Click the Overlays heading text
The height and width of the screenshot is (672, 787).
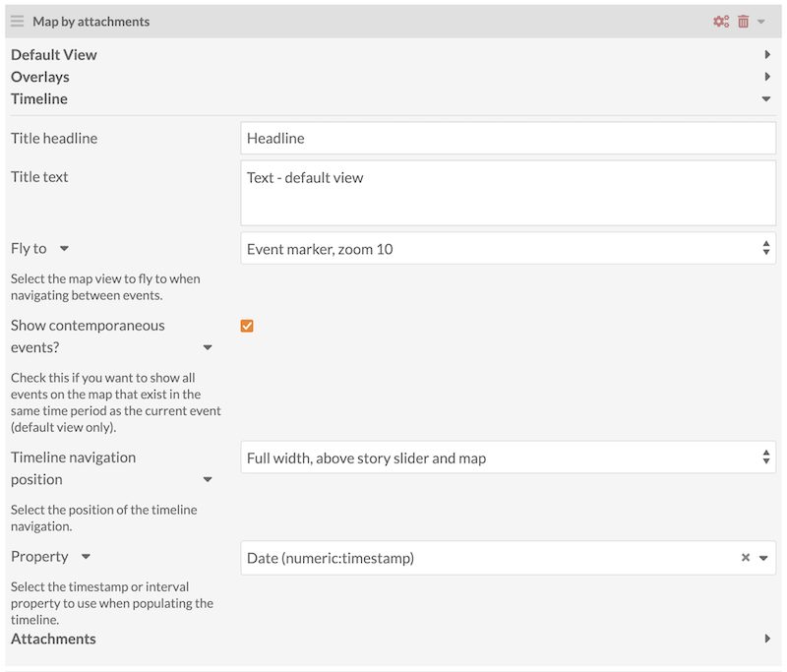pos(40,77)
